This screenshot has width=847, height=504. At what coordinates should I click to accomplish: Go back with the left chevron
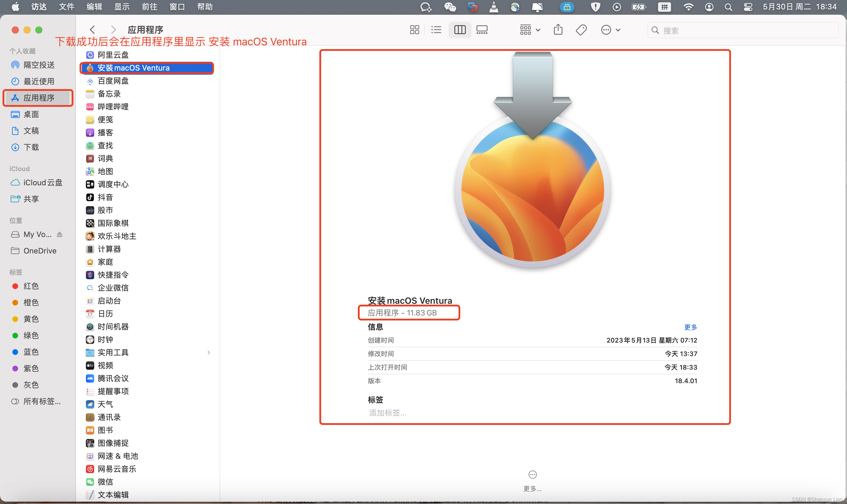pos(92,30)
